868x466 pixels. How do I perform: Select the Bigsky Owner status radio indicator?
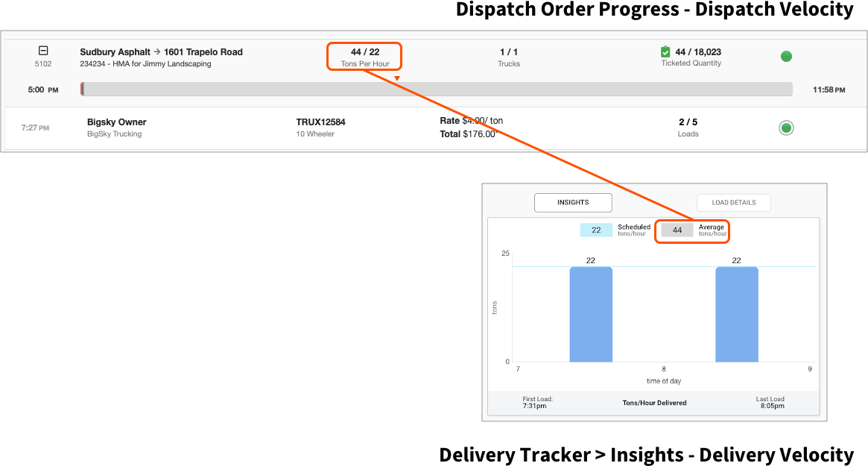[x=786, y=128]
